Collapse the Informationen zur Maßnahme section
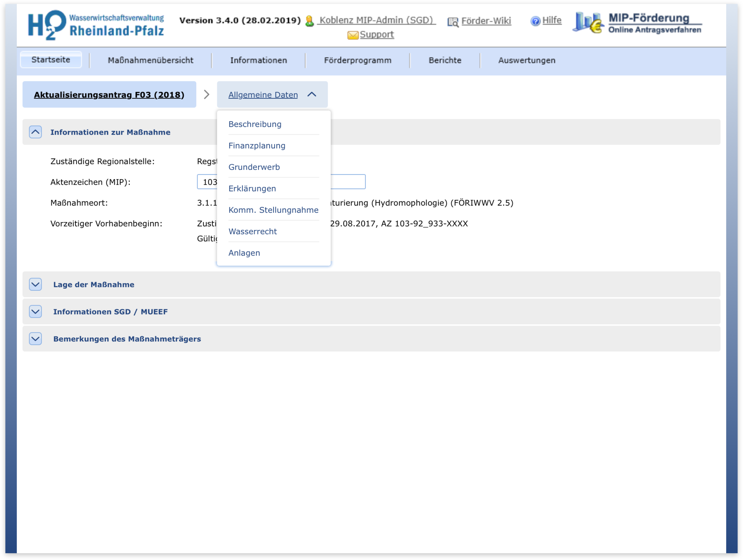 (35, 132)
